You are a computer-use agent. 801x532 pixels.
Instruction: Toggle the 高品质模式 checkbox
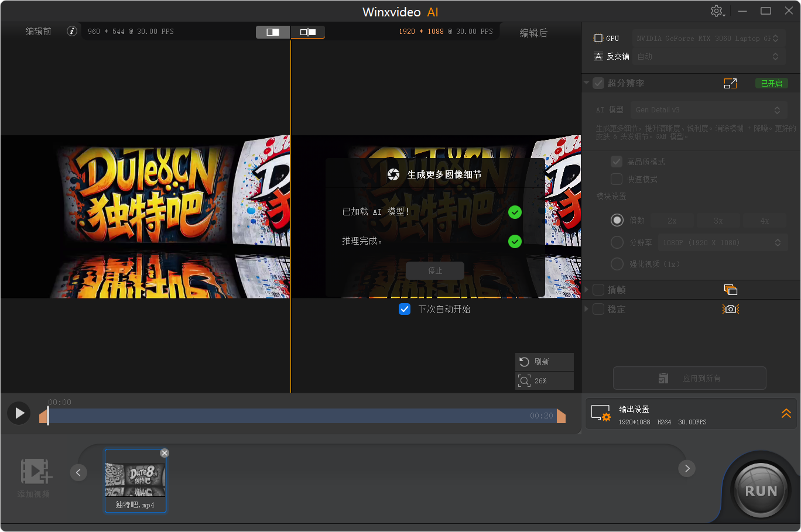click(x=617, y=162)
